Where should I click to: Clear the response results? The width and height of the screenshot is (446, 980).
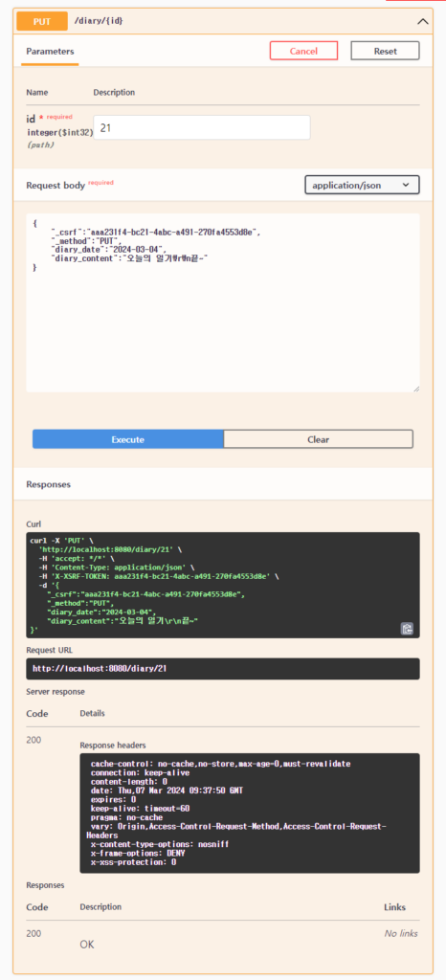click(318, 439)
